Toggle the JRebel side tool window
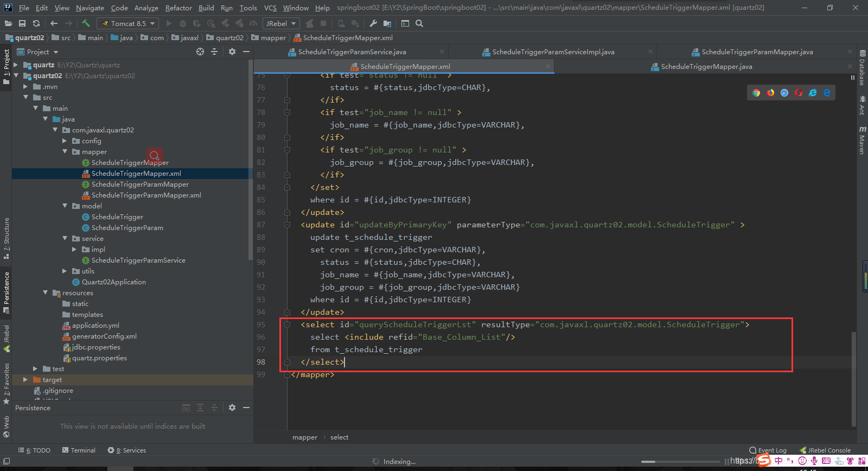Image resolution: width=868 pixels, height=471 pixels. [x=7, y=339]
